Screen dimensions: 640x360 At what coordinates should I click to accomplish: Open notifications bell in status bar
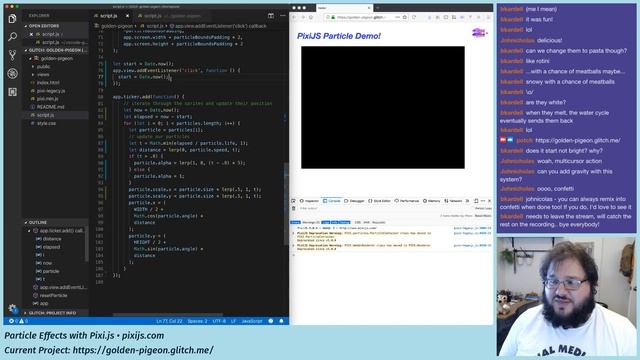(x=281, y=321)
